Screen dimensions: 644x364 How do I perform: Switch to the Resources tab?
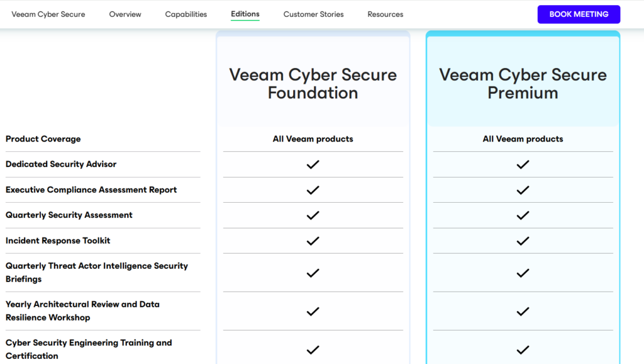click(x=386, y=14)
